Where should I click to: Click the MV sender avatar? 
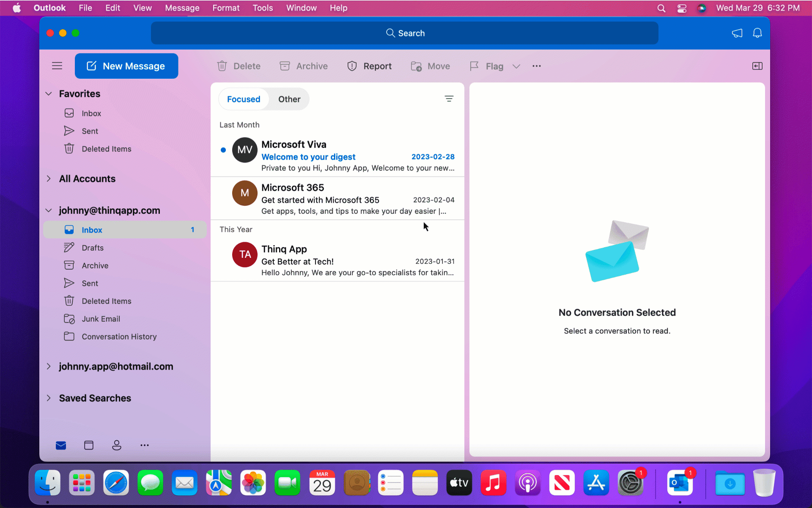pos(245,150)
